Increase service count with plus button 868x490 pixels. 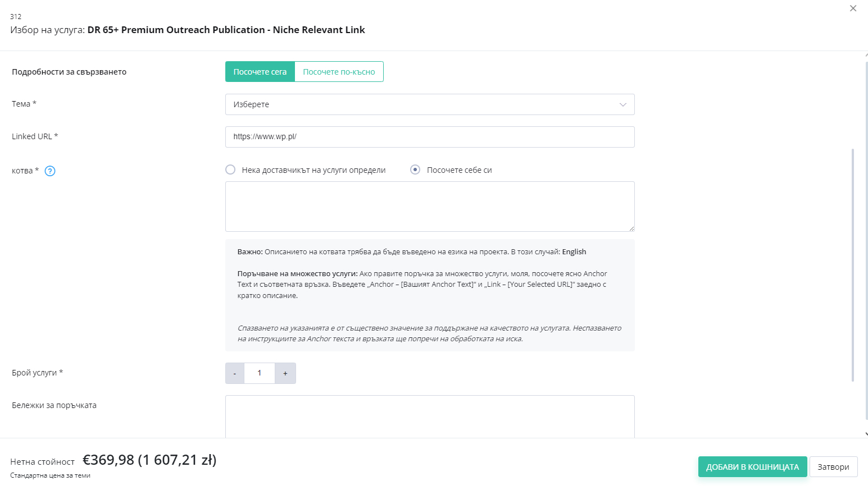(x=285, y=373)
